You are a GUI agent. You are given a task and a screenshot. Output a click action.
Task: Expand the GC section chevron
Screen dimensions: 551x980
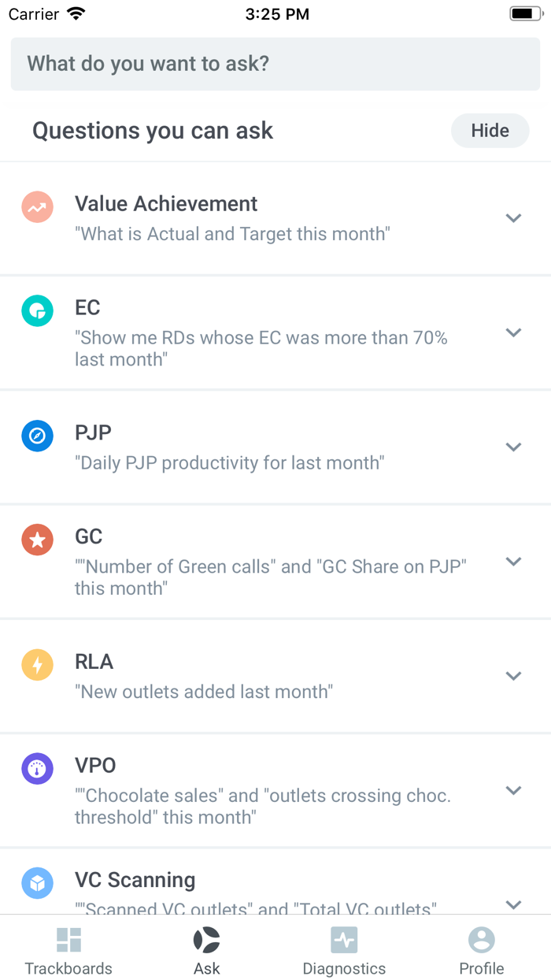tap(513, 561)
